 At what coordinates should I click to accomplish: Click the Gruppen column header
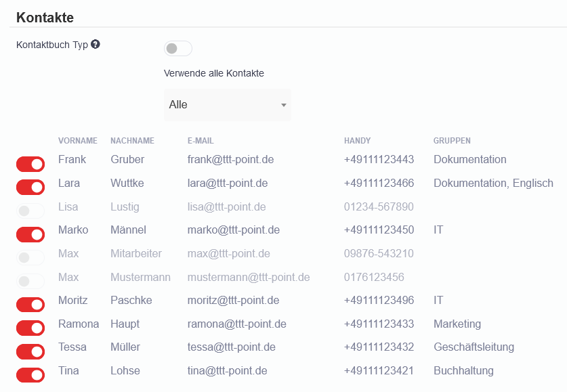pos(452,141)
